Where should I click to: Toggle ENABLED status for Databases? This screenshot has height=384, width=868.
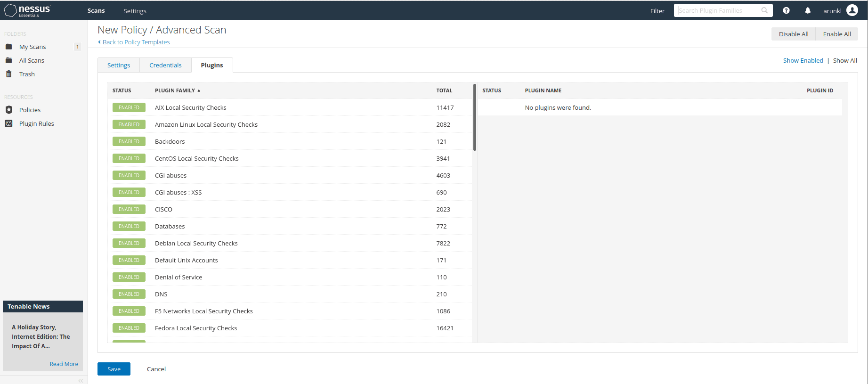tap(129, 226)
